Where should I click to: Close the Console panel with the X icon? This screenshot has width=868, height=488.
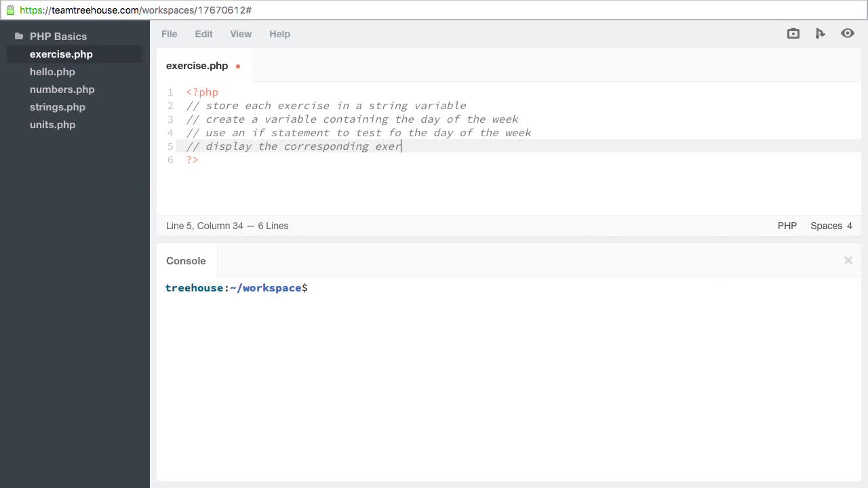tap(848, 260)
